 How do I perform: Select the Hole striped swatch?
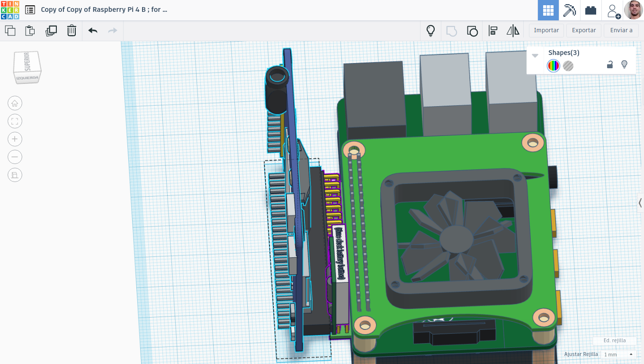click(568, 65)
